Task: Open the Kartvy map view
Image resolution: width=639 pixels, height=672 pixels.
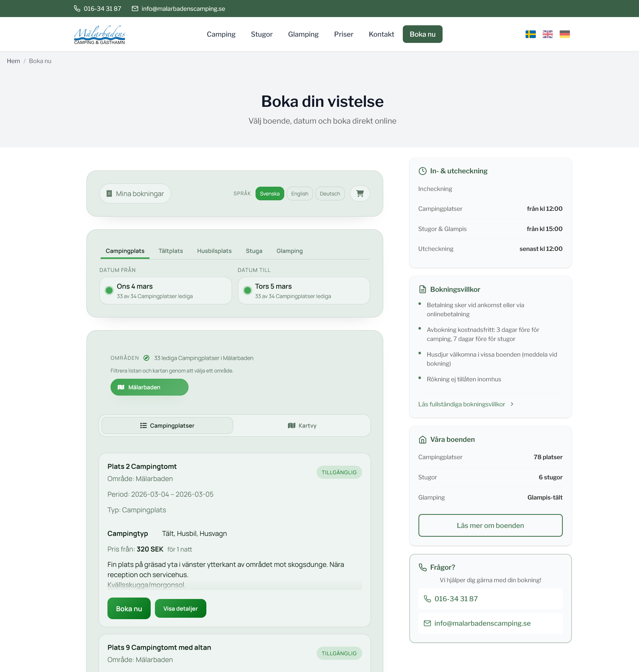Action: click(x=302, y=425)
